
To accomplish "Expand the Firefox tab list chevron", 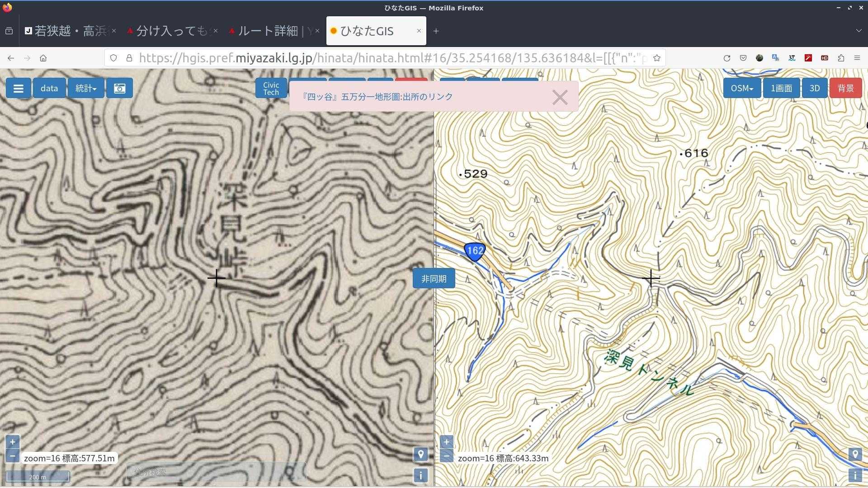I will click(x=858, y=31).
